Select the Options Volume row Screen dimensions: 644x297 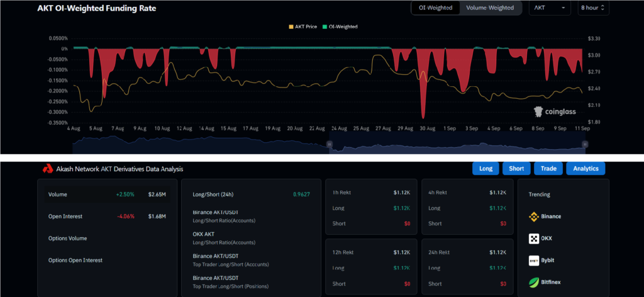point(107,238)
